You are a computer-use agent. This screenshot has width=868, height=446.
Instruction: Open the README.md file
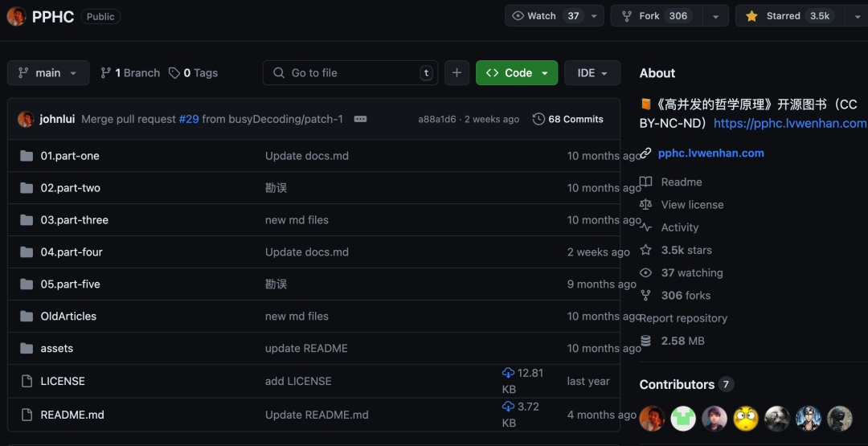pos(72,415)
